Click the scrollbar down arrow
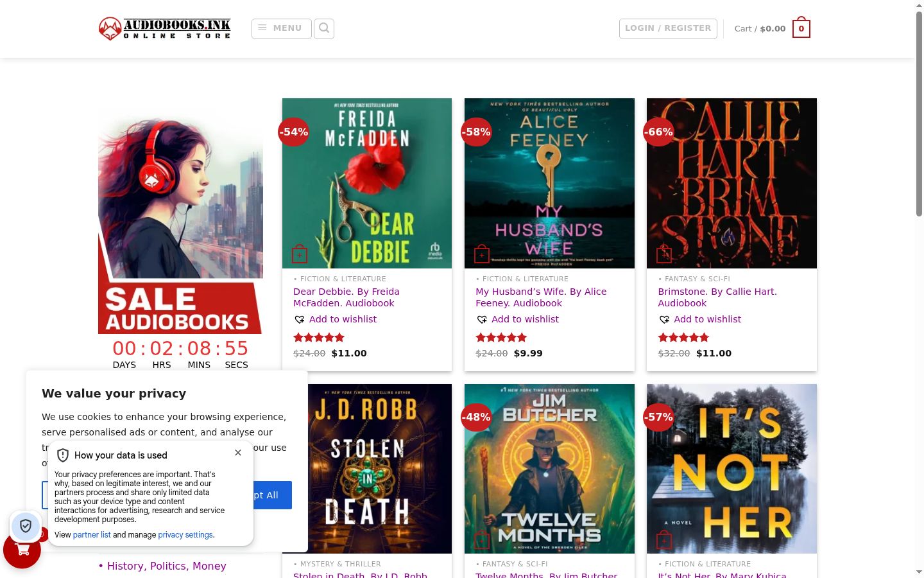This screenshot has width=924, height=578. [x=919, y=572]
